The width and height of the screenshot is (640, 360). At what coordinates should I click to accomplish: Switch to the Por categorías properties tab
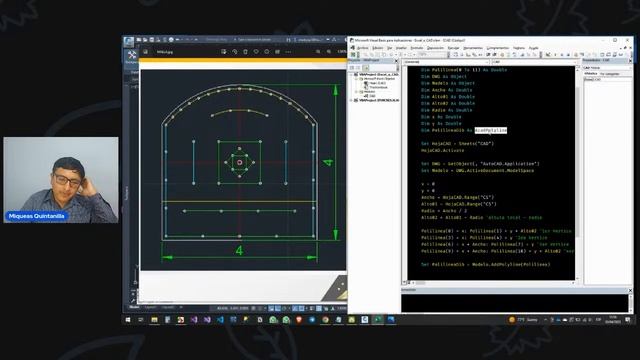[x=610, y=74]
